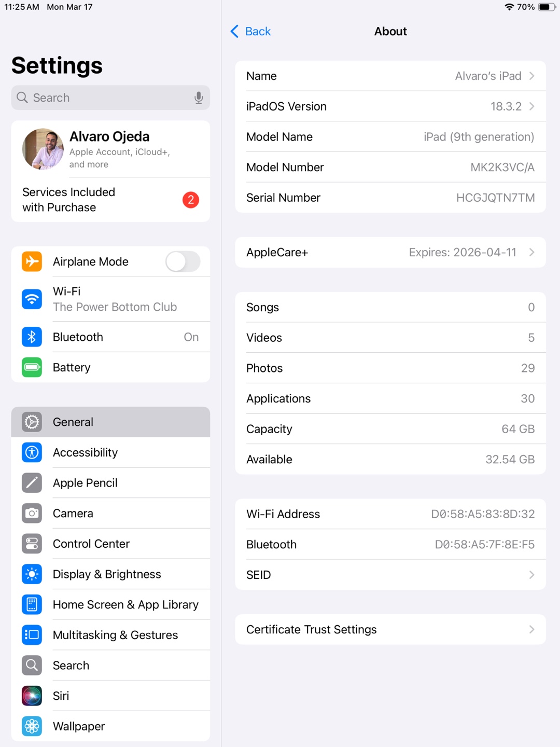Tap the Apple Pencil icon
Viewport: 560px width, 747px height.
(x=32, y=483)
